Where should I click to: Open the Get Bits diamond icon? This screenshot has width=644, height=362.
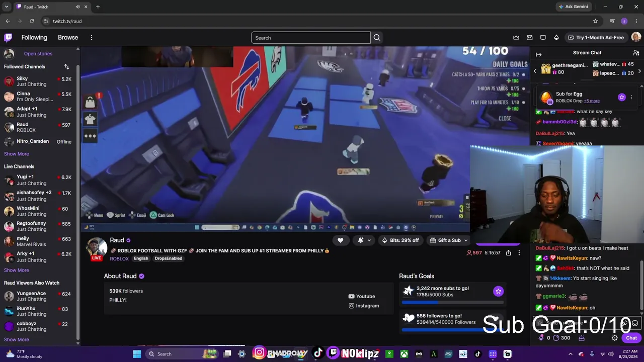(556, 38)
